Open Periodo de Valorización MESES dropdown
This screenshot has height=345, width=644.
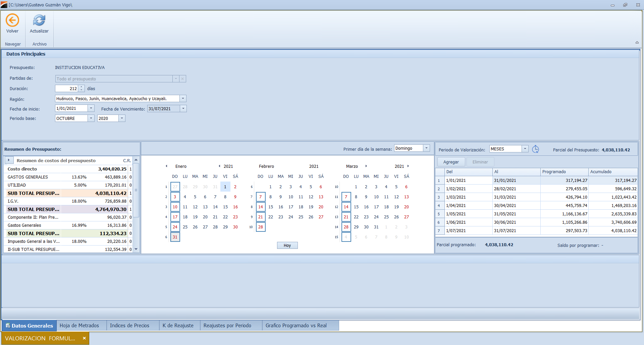tap(525, 149)
